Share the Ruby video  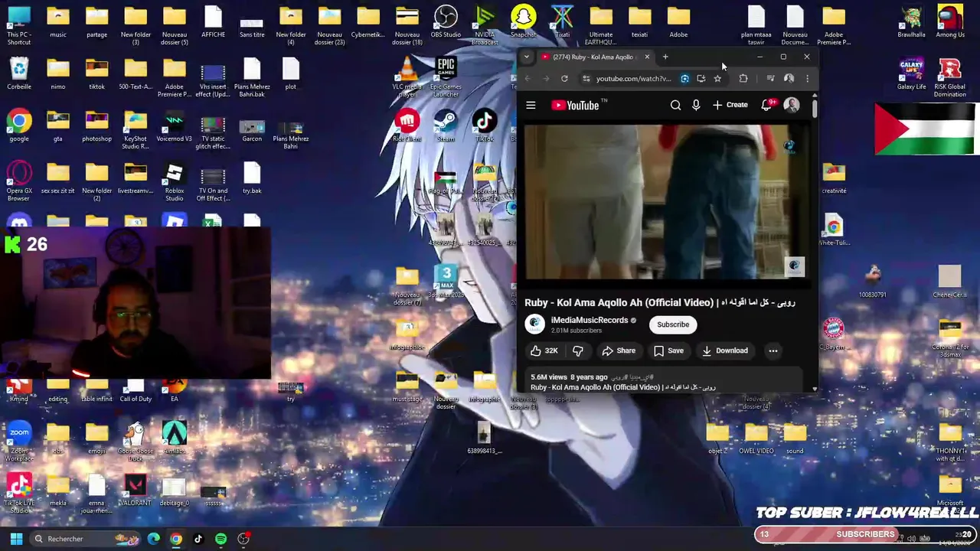pos(619,350)
